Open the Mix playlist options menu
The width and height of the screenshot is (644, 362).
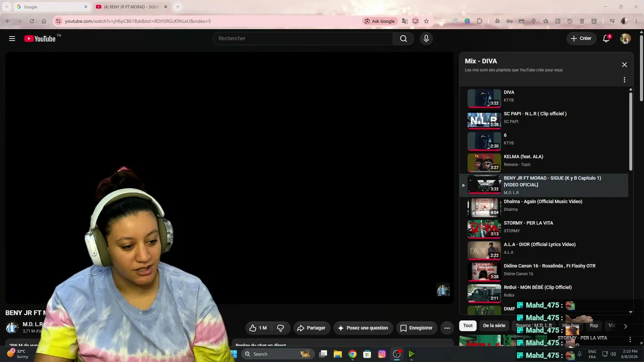coord(624,80)
